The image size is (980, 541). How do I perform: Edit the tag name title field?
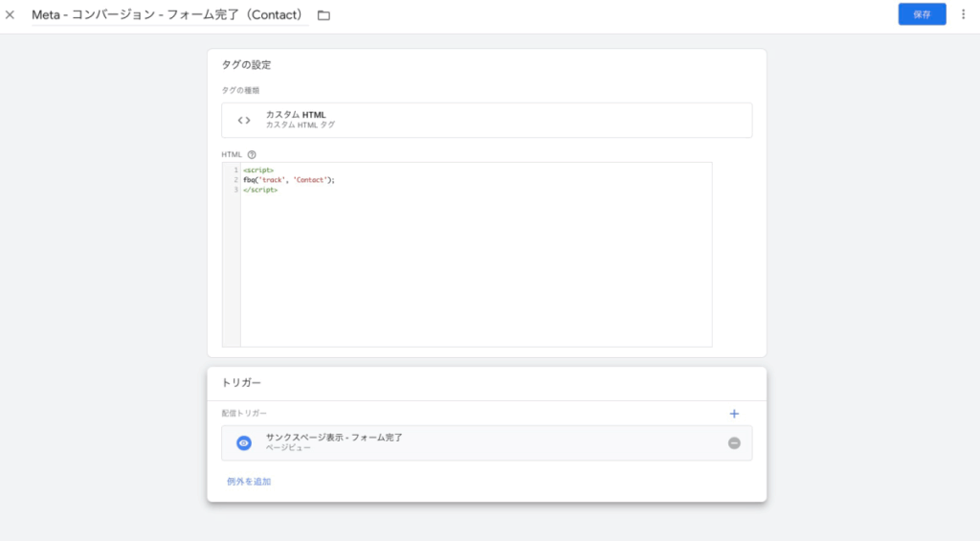point(169,15)
